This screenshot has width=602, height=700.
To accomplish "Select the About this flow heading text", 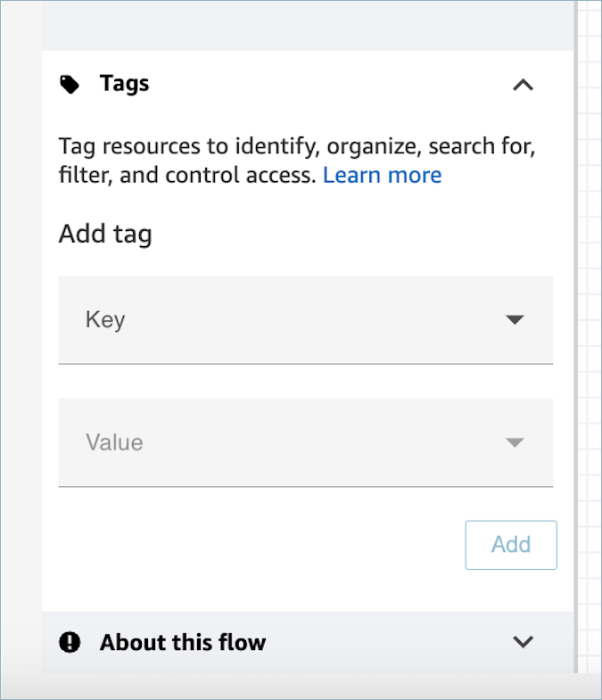I will 182,642.
